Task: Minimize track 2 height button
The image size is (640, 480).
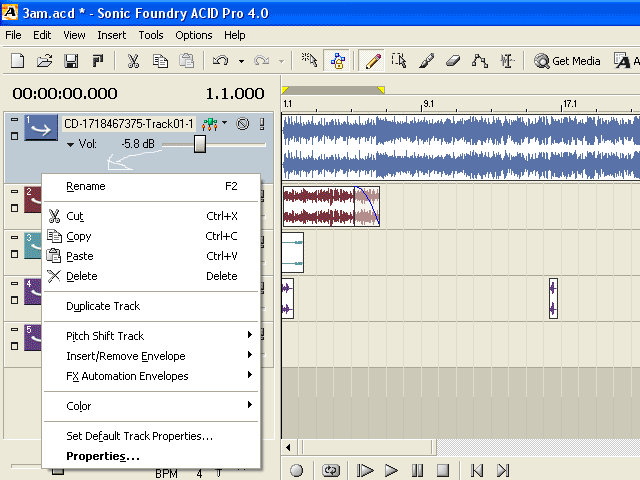Action: 14,191
